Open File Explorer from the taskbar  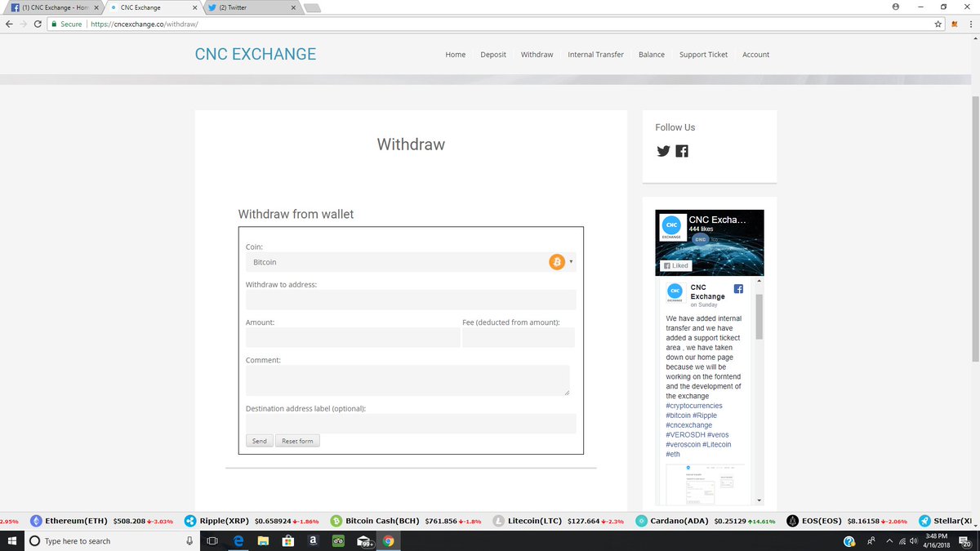(x=263, y=540)
